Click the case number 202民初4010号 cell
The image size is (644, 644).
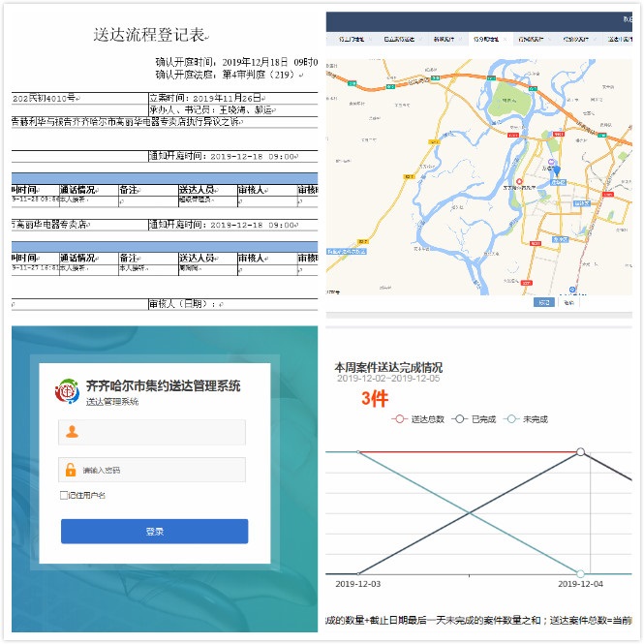[78, 98]
